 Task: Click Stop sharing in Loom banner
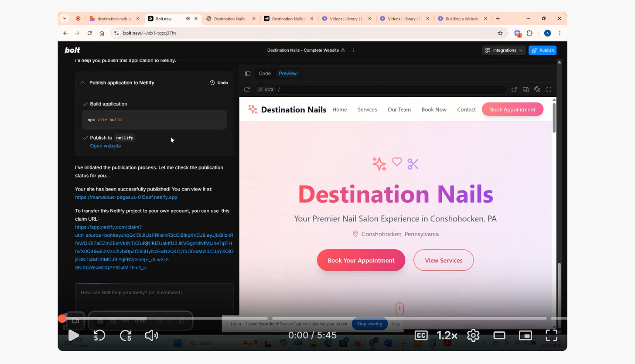click(369, 324)
